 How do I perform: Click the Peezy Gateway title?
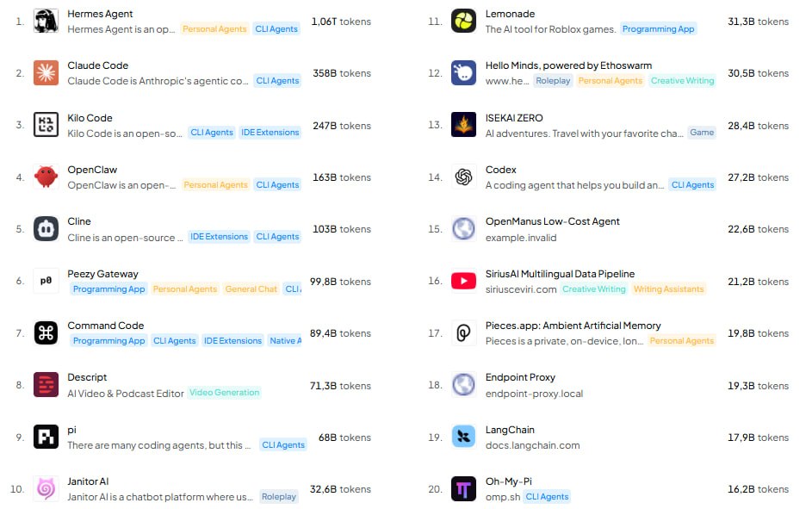point(102,274)
